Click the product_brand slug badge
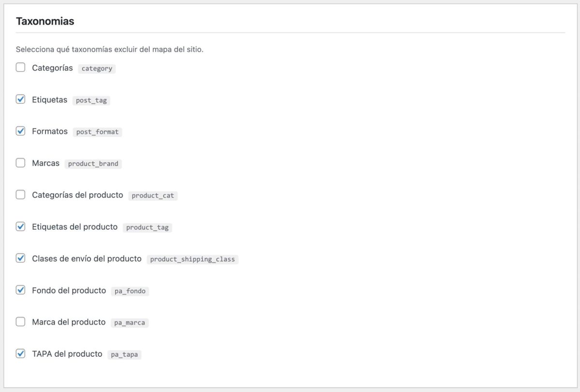Viewport: 580px width, 392px height. [x=93, y=164]
